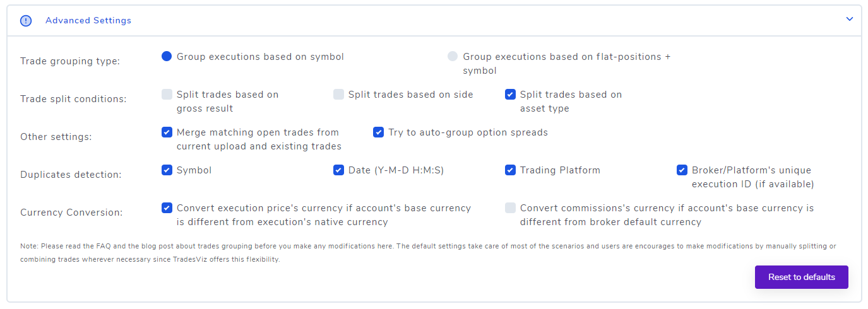The height and width of the screenshot is (309, 868).
Task: Toggle Broker/Platform's unique execution ID checkbox
Action: 682,170
